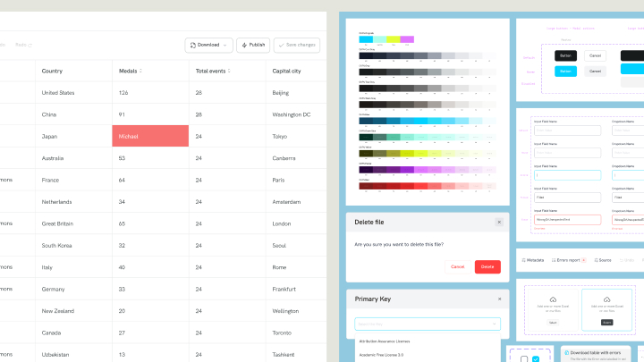Pick the cyan primary color swatch
Screen dimensions: 644x362
tap(366, 39)
